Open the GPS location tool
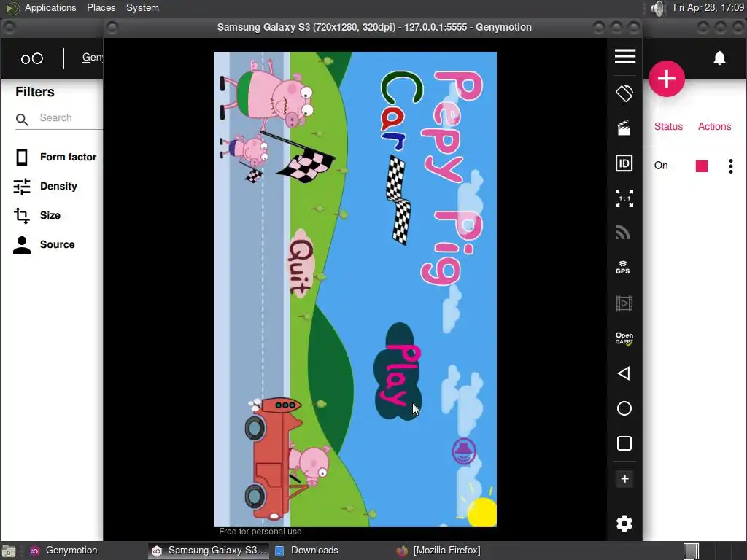Screen dimensions: 747x560 pos(623,267)
